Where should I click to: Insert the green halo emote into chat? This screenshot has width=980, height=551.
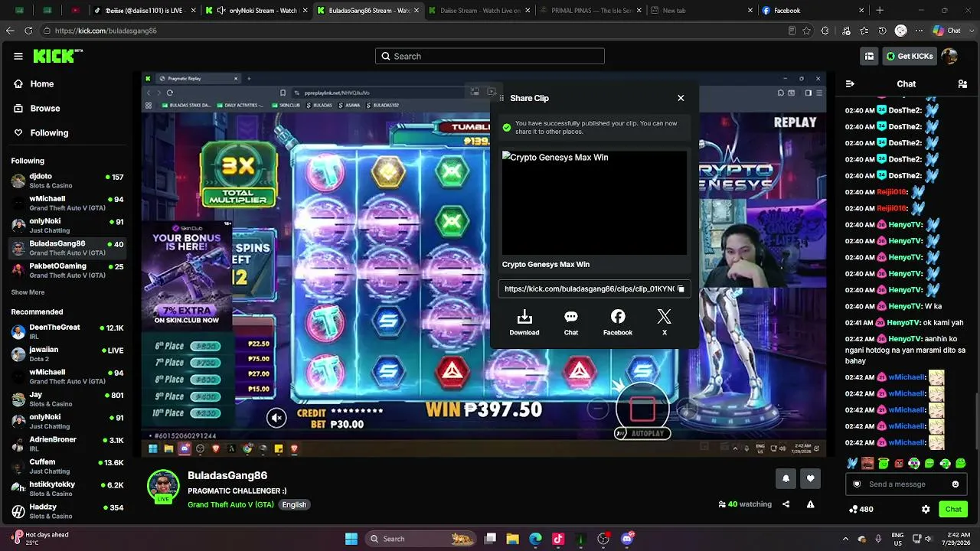tap(883, 463)
